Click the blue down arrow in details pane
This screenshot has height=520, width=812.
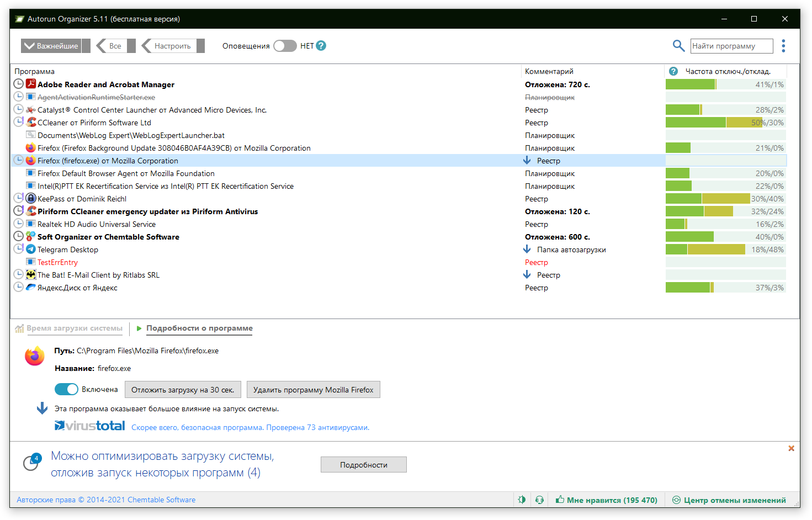click(42, 408)
